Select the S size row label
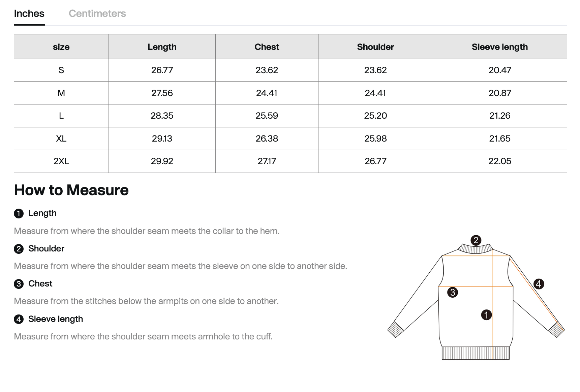This screenshot has width=580, height=392. [x=61, y=70]
